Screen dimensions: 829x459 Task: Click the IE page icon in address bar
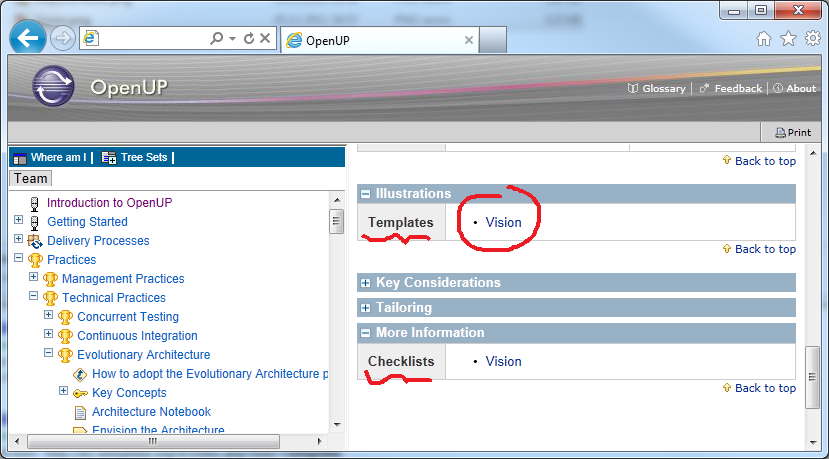point(91,38)
